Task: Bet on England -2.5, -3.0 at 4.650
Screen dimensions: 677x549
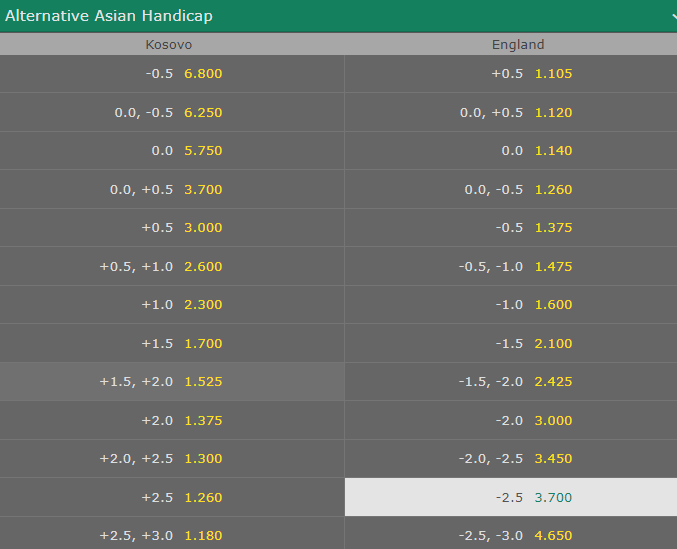Action: tap(511, 535)
